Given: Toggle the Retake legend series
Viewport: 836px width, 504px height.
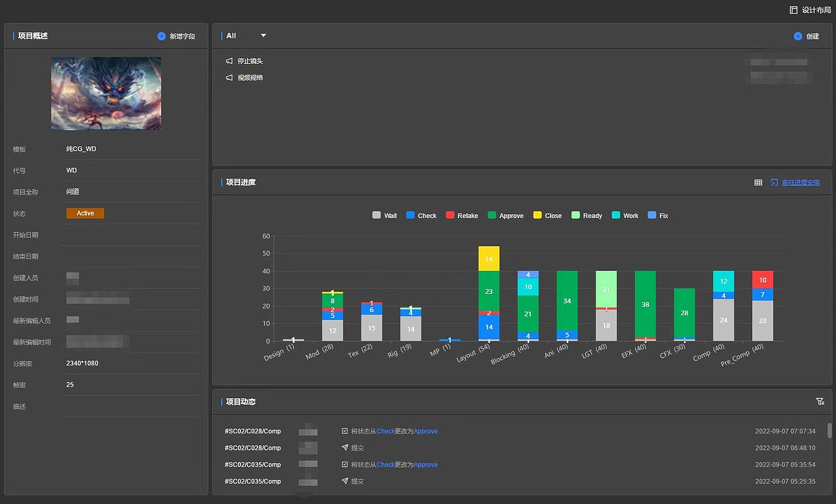Looking at the screenshot, I should (x=462, y=215).
